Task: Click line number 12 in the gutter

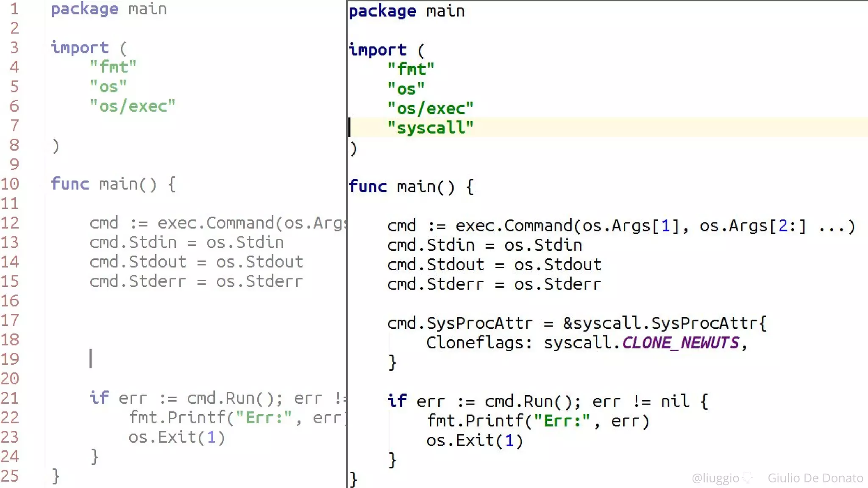Action: click(10, 223)
